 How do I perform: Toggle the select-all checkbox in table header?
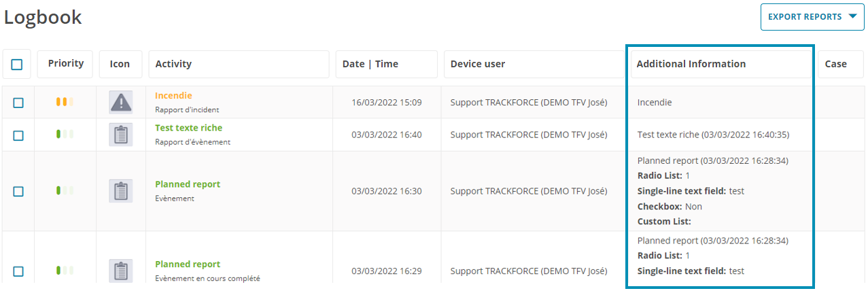tap(17, 65)
